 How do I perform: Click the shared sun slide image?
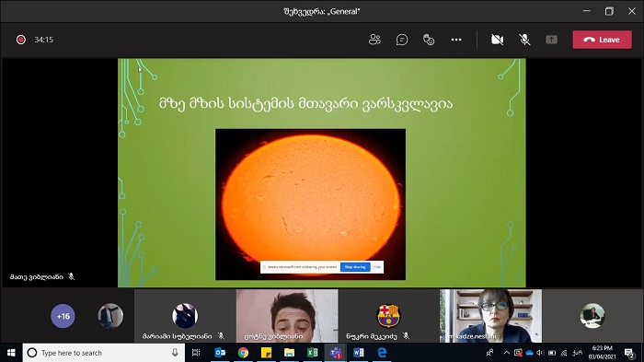pyautogui.click(x=311, y=204)
